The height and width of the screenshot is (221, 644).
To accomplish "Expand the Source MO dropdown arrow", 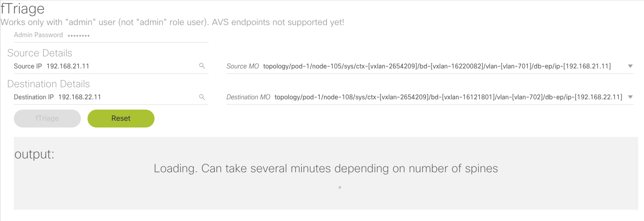I will point(630,66).
